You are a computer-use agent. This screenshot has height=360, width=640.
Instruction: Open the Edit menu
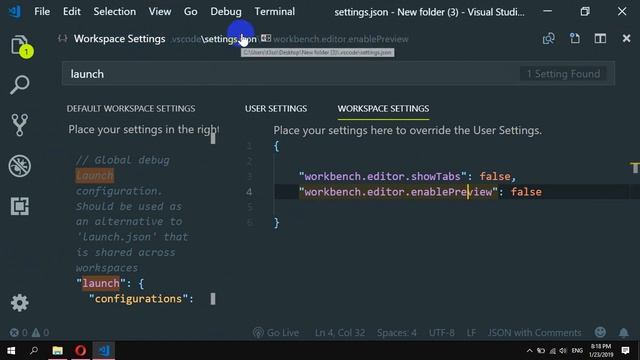[x=72, y=11]
